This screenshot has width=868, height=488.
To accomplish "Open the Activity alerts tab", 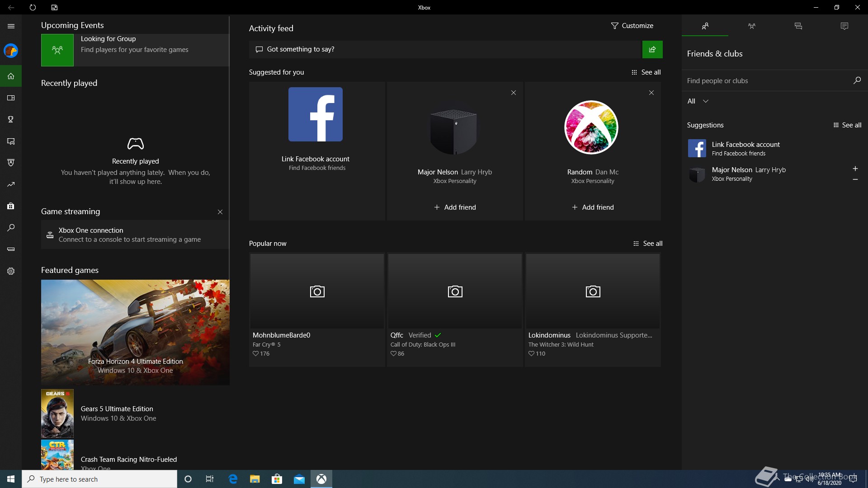I will click(x=844, y=26).
